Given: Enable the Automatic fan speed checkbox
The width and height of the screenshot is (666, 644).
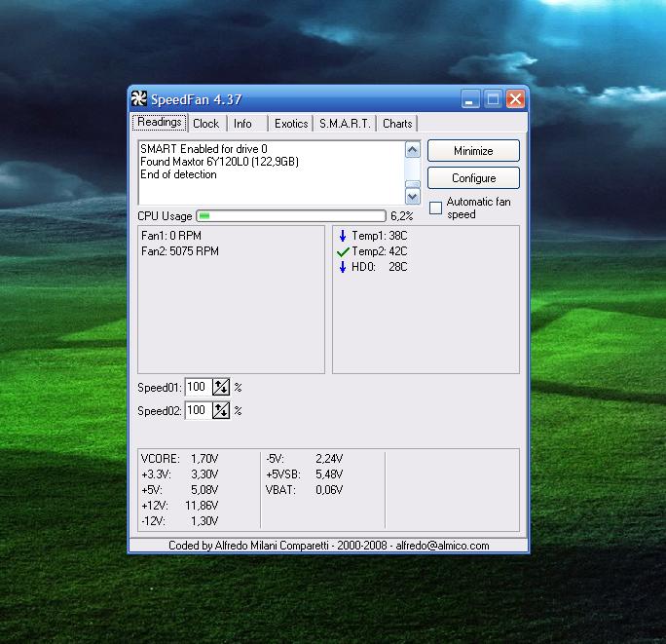Looking at the screenshot, I should click(435, 208).
